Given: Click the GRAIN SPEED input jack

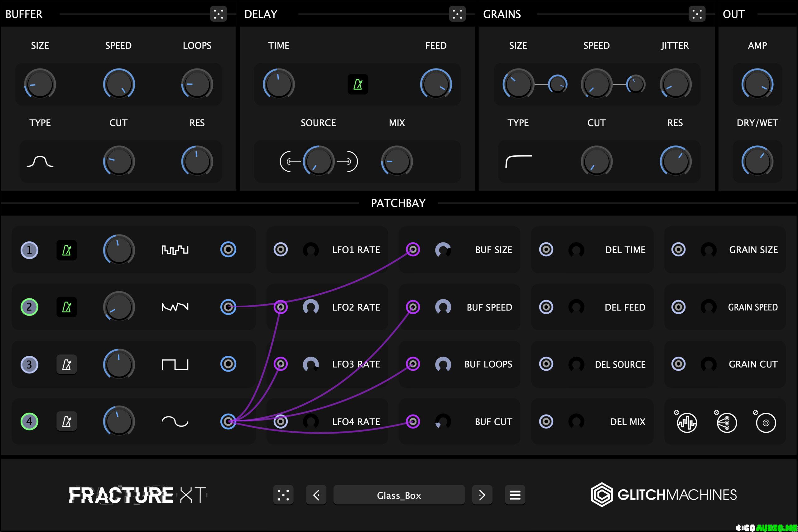Looking at the screenshot, I should click(x=679, y=307).
